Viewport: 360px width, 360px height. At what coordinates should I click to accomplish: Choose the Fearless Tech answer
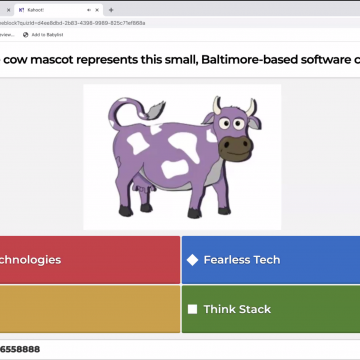[271, 260]
